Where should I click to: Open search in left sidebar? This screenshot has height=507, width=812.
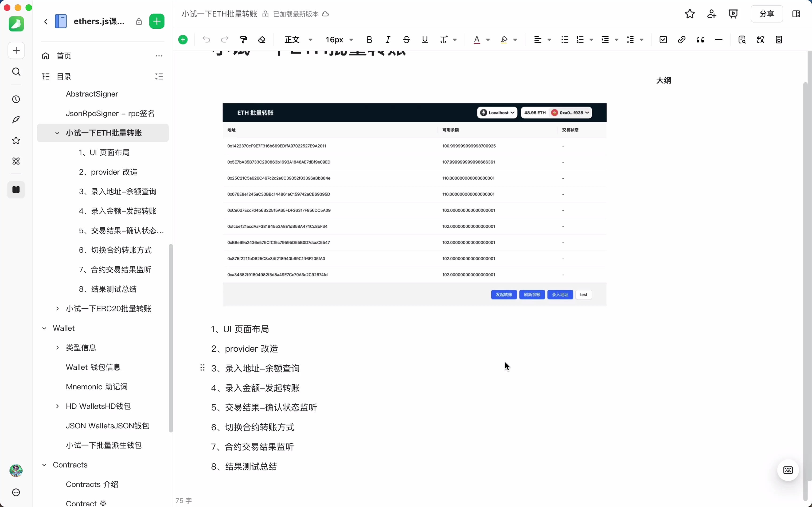(16, 72)
